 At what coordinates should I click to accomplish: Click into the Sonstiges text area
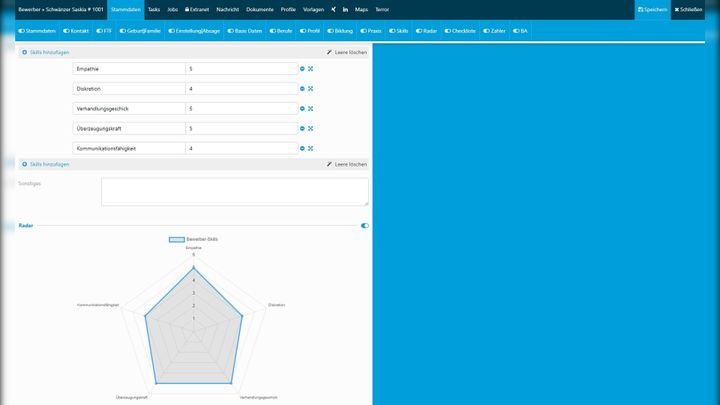(x=234, y=192)
